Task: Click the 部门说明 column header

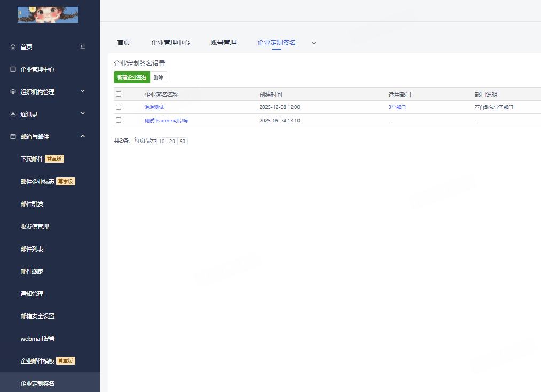Action: 486,95
